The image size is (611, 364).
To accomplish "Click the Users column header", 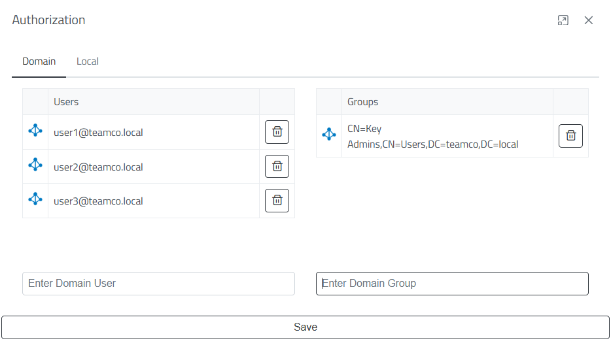I will pyautogui.click(x=66, y=102).
